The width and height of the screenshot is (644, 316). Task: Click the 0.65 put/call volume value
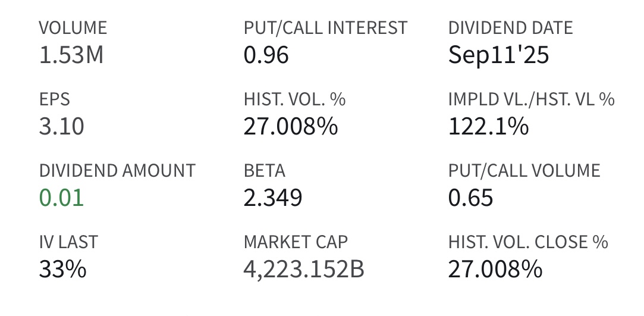(471, 198)
